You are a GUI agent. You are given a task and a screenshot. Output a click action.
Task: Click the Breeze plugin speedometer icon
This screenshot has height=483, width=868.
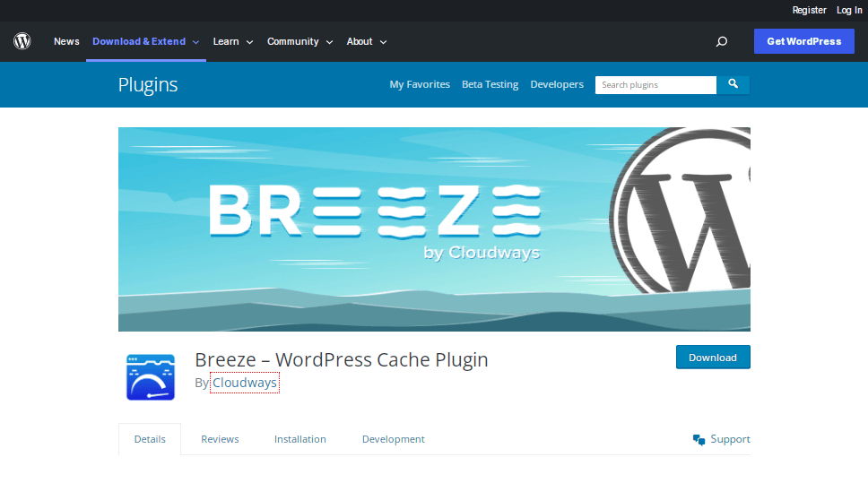[x=151, y=376]
